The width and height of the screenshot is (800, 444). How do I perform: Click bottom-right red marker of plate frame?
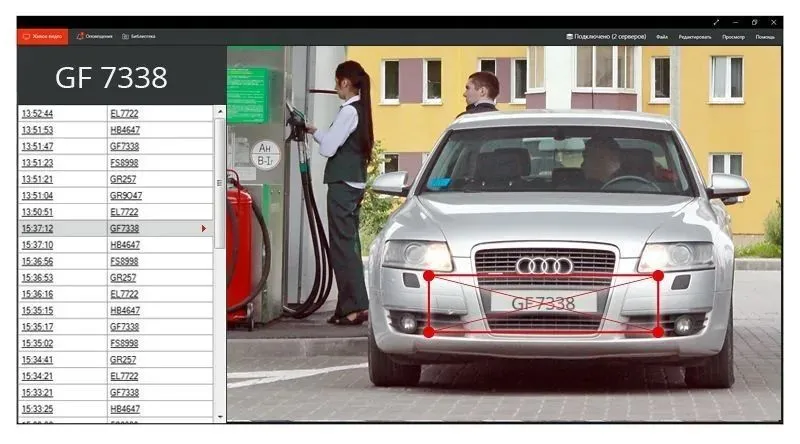click(x=658, y=331)
